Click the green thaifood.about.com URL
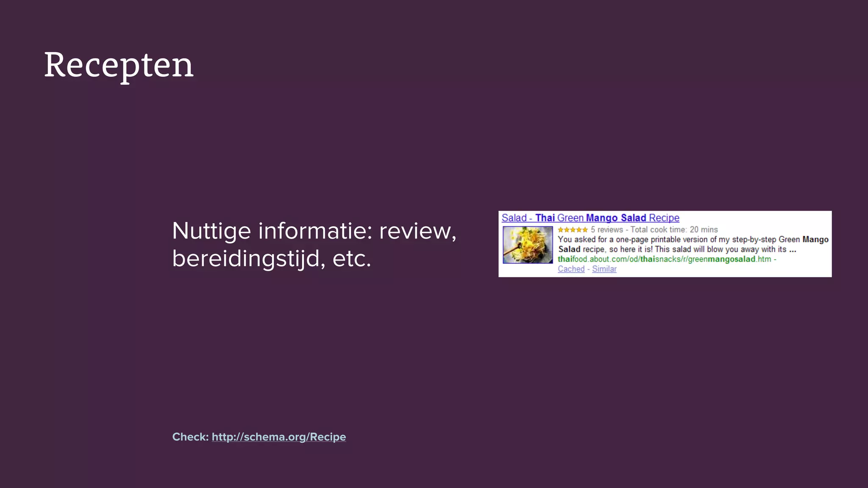The width and height of the screenshot is (868, 488). tap(665, 259)
